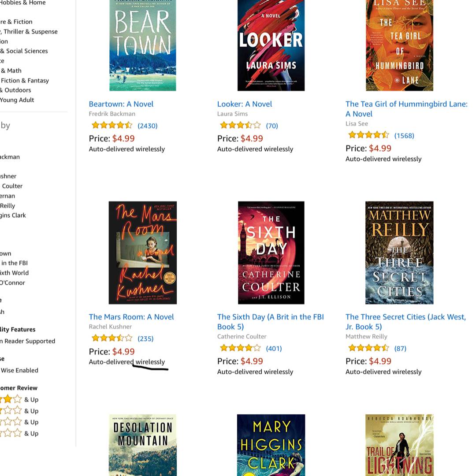View 2430 reviews for Beartown
This screenshot has height=476, width=476.
pyautogui.click(x=148, y=126)
